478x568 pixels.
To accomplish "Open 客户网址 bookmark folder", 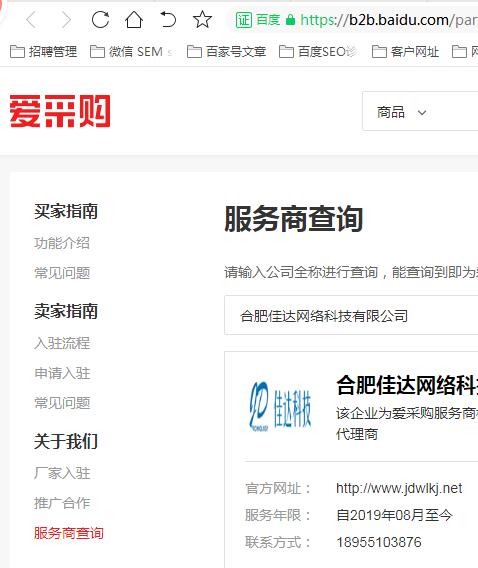I will (x=406, y=52).
